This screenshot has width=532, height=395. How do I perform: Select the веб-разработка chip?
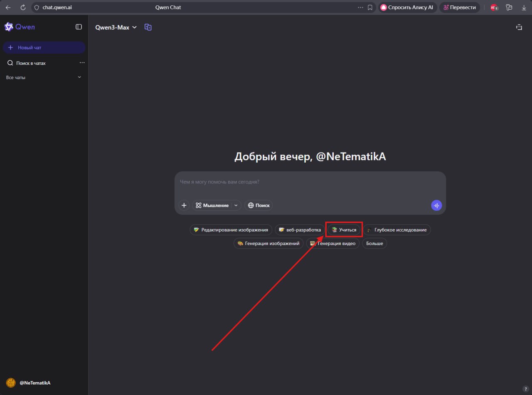[x=300, y=230]
